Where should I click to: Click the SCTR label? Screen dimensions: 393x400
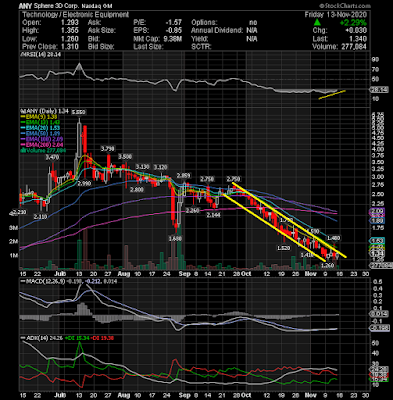click(x=201, y=47)
